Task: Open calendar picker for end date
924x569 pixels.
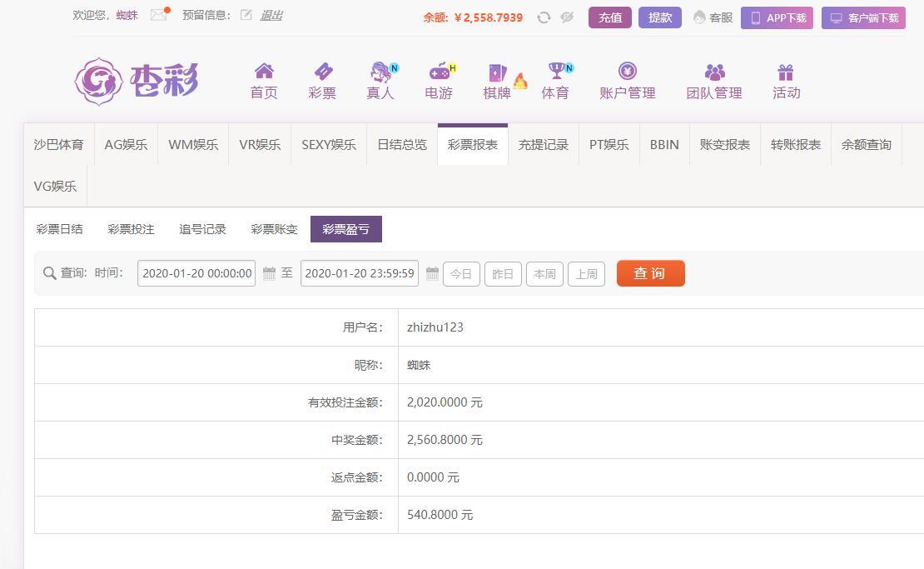Action: 432,273
